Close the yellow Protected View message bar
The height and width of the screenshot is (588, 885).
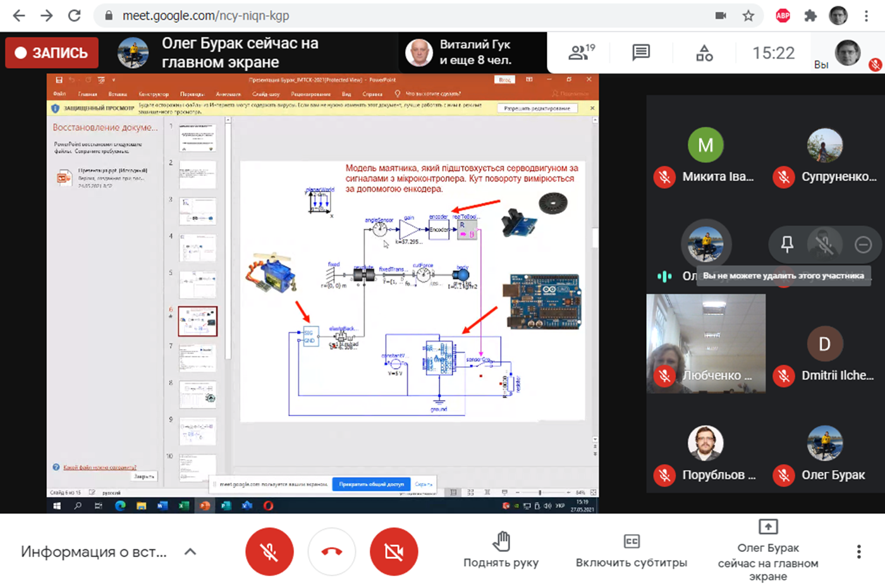tap(592, 108)
